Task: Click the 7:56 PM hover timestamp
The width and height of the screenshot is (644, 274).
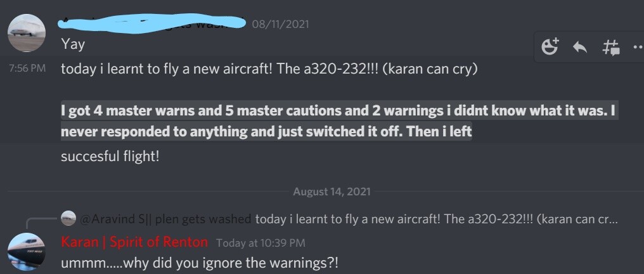Action: [27, 68]
